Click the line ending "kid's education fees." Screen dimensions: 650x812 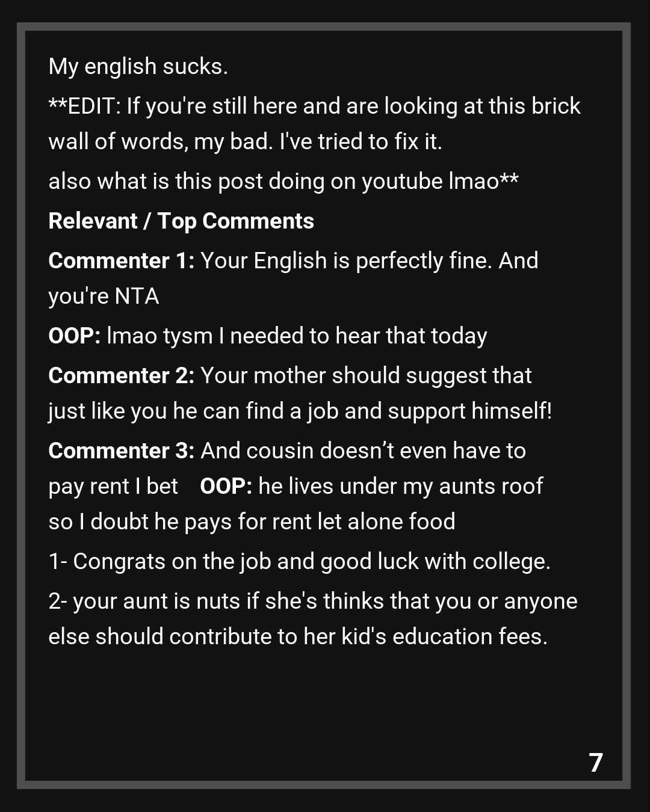pos(298,637)
